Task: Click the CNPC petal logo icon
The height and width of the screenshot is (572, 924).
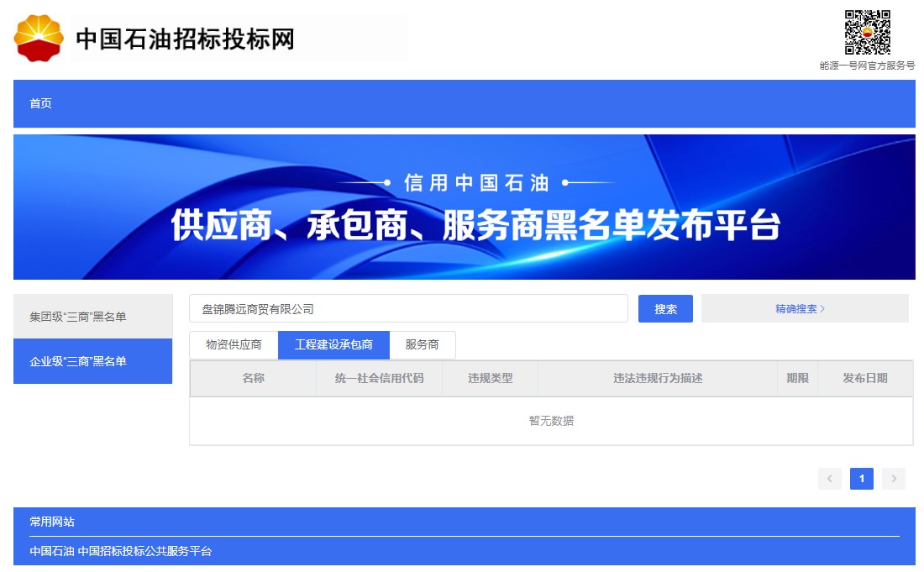Action: point(39,39)
